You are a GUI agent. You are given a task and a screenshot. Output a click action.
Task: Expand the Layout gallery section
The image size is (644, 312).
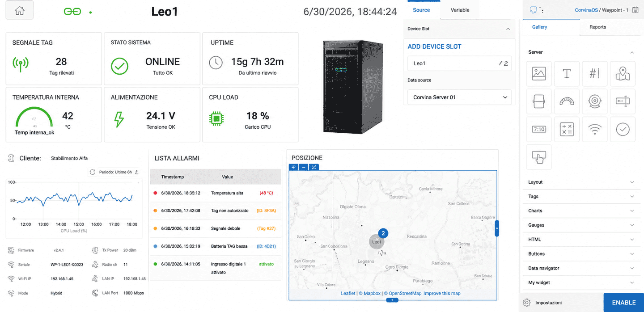click(581, 182)
